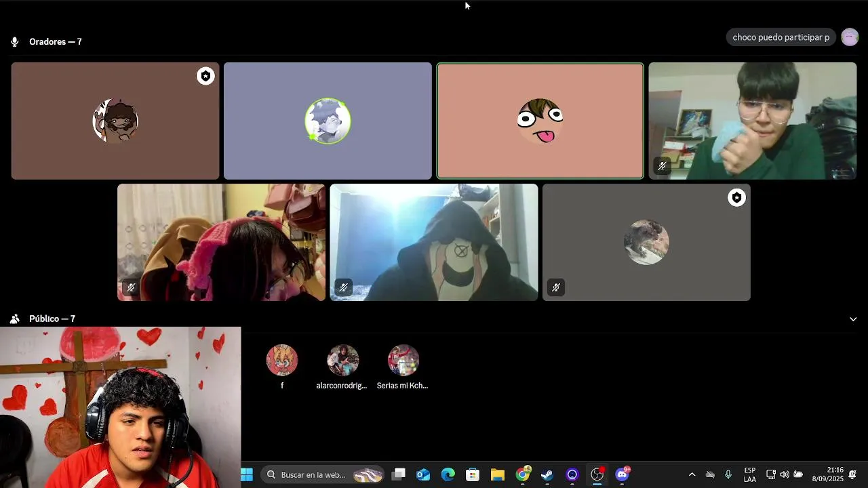Click the 'Público — 7' heading text
The width and height of the screenshot is (868, 488).
tap(52, 319)
